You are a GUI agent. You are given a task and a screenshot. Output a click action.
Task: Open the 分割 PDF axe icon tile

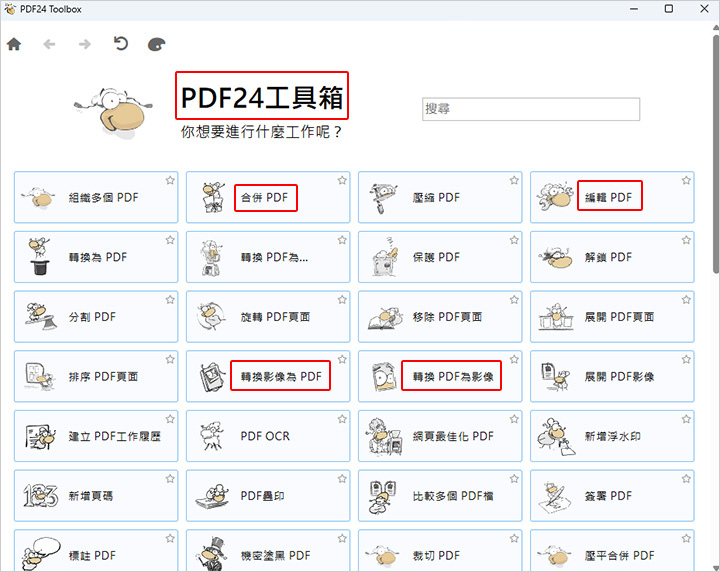(x=96, y=317)
